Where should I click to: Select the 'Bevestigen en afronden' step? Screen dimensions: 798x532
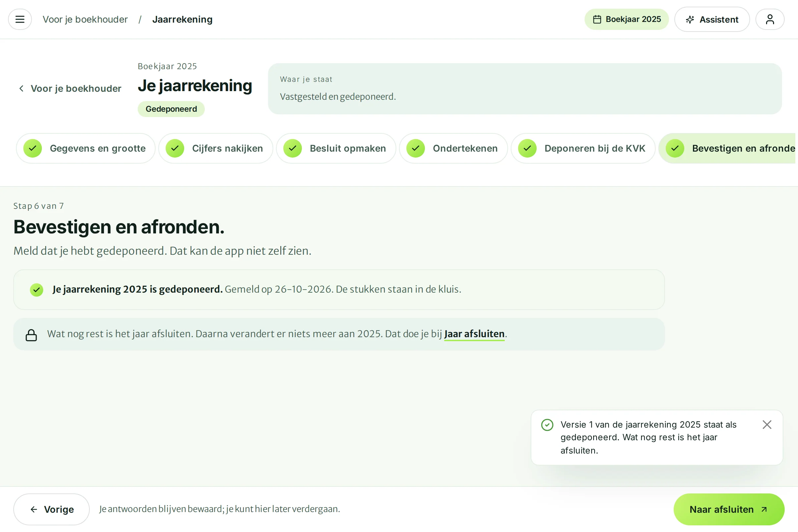tap(727, 148)
